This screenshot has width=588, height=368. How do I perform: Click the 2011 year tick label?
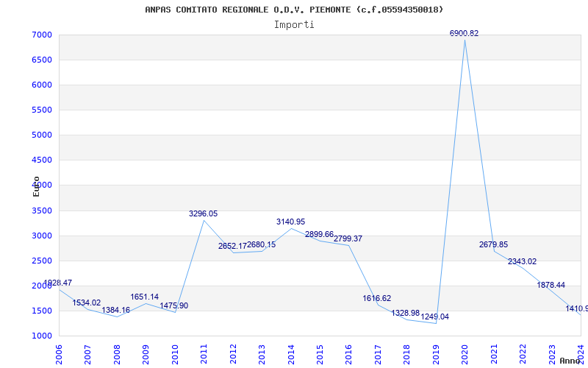204,355
